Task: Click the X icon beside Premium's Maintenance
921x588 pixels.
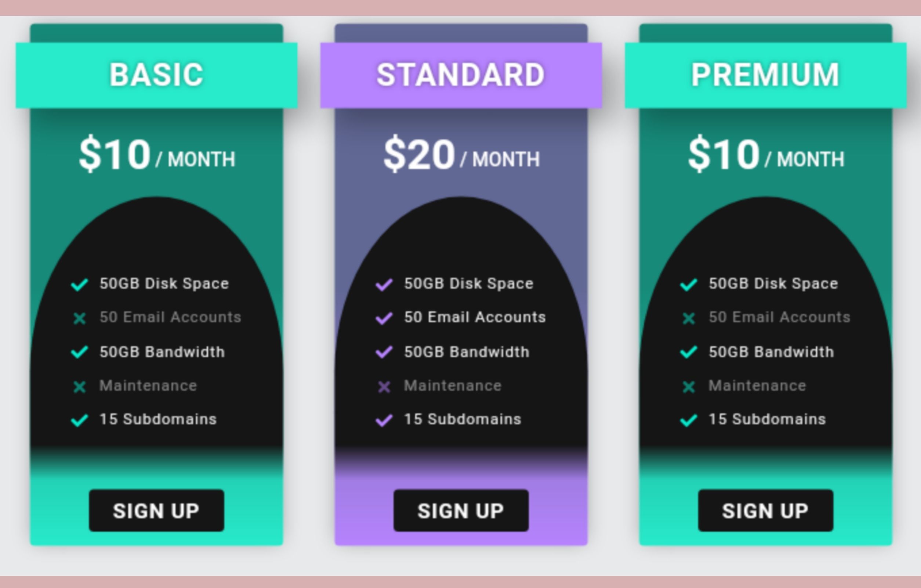Action: pyautogui.click(x=688, y=387)
